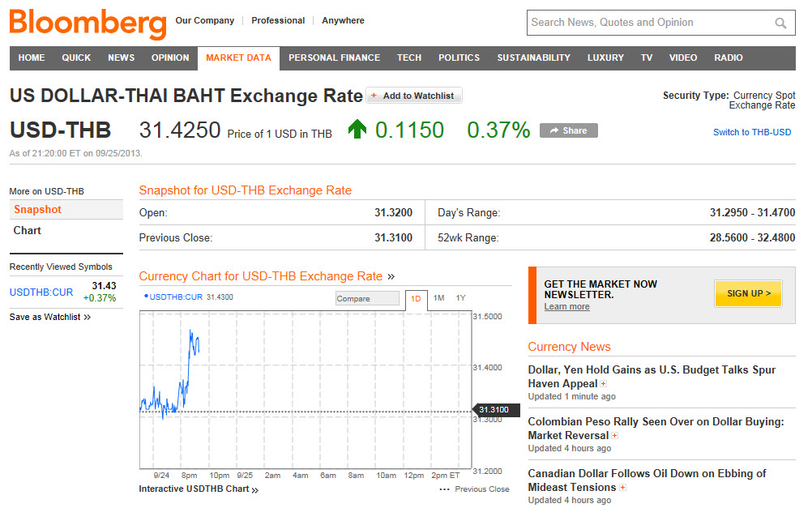Open LUXURY section

[x=605, y=58]
